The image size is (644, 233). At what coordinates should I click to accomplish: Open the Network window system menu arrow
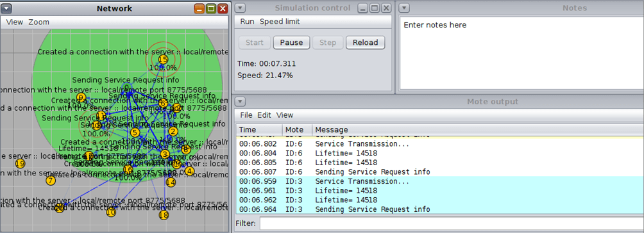[x=7, y=8]
